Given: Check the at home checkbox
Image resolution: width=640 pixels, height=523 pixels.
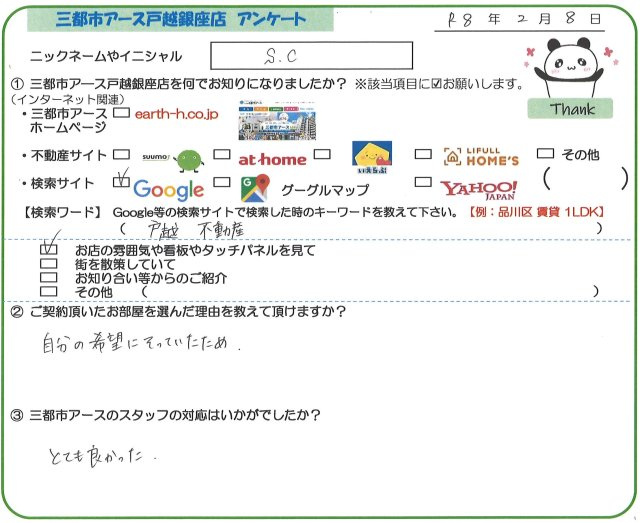Looking at the screenshot, I should coord(222,154).
